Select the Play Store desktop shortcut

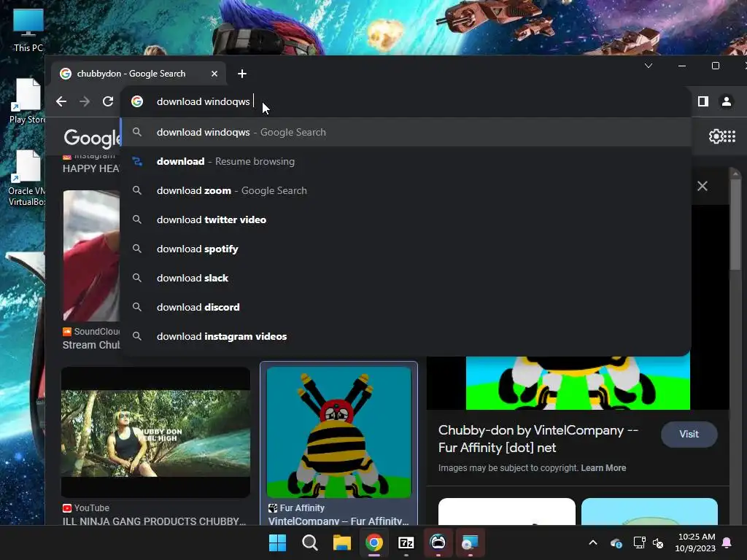click(x=27, y=101)
